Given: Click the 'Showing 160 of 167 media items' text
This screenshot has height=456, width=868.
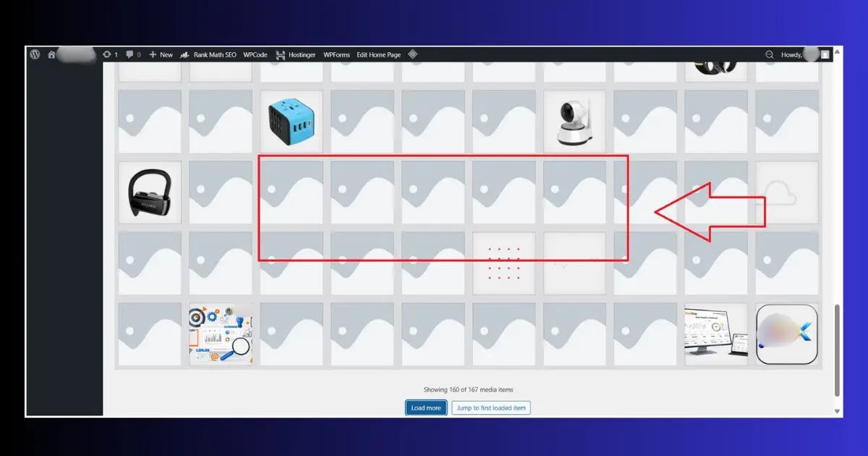Looking at the screenshot, I should click(468, 389).
